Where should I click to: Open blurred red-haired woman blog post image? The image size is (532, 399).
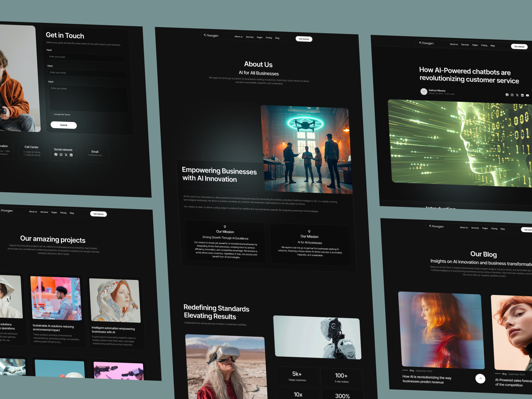pos(442,330)
